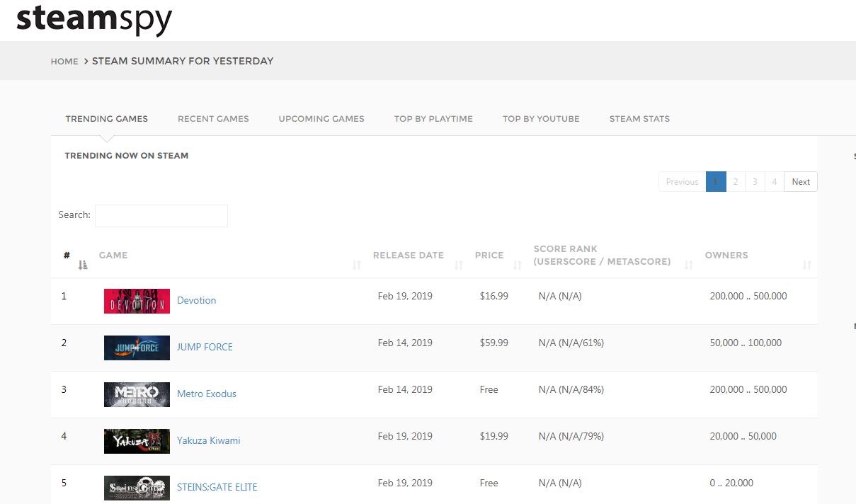Click the Price column header

[489, 256]
